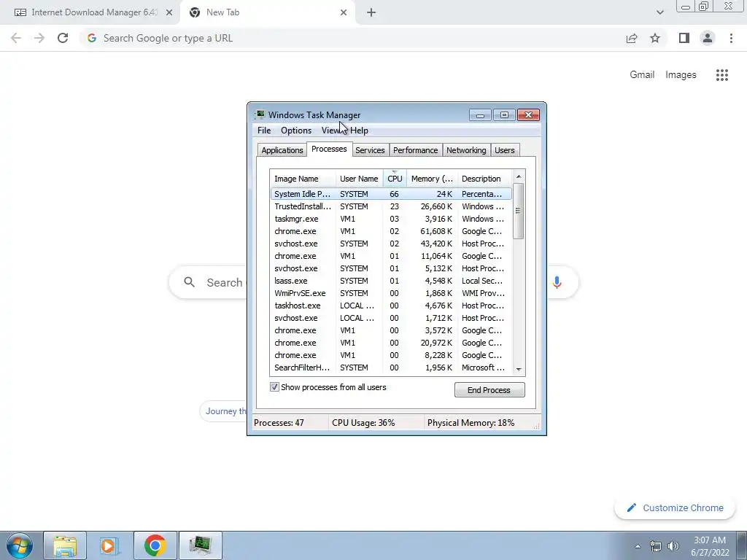Open the Options menu in Task Manager
This screenshot has width=747, height=560.
coord(296,131)
